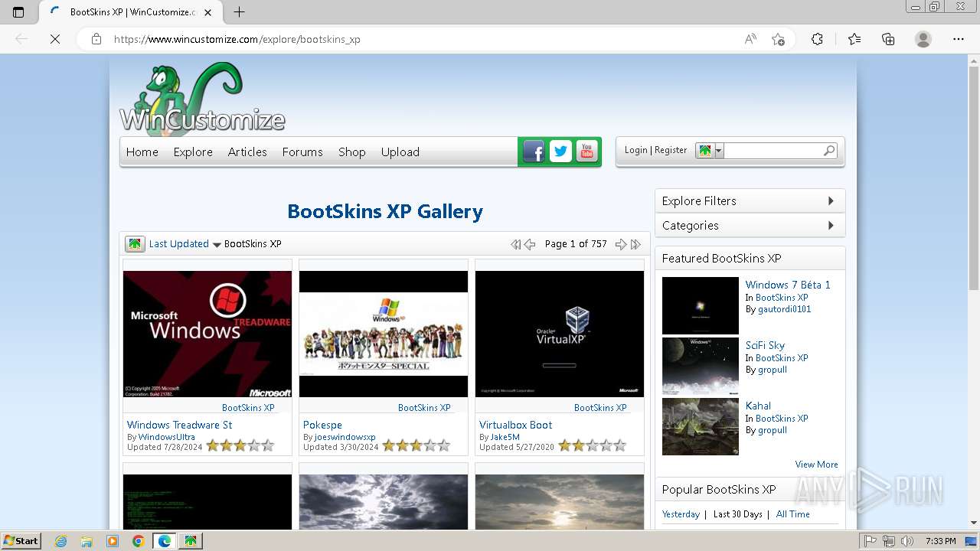
Task: Open Windows Treadware preview thumbnail
Action: coord(207,334)
